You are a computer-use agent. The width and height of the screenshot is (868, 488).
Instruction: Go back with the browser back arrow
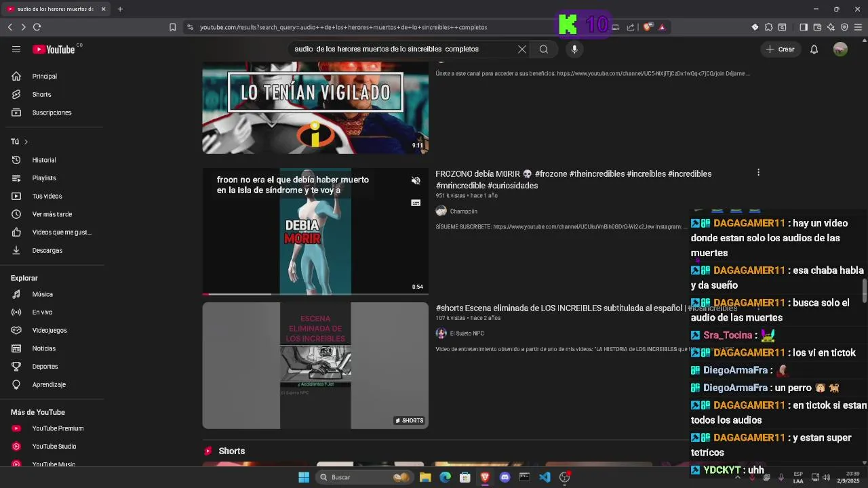tap(10, 27)
